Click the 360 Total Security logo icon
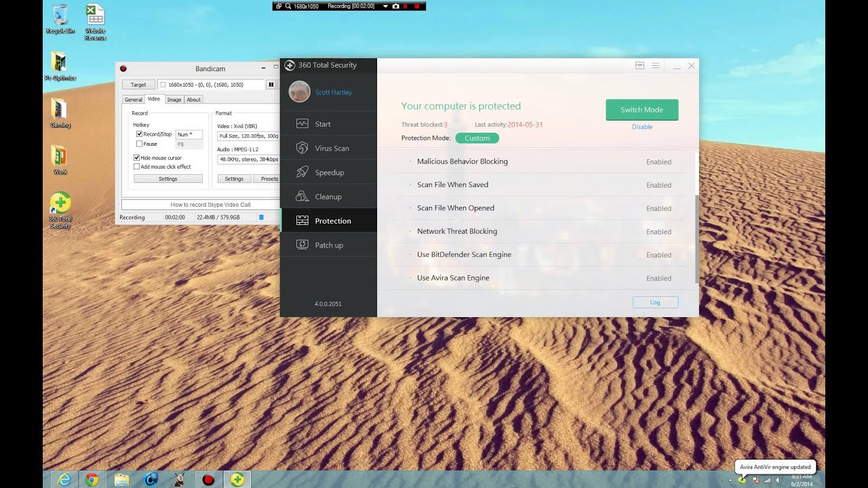 [290, 65]
